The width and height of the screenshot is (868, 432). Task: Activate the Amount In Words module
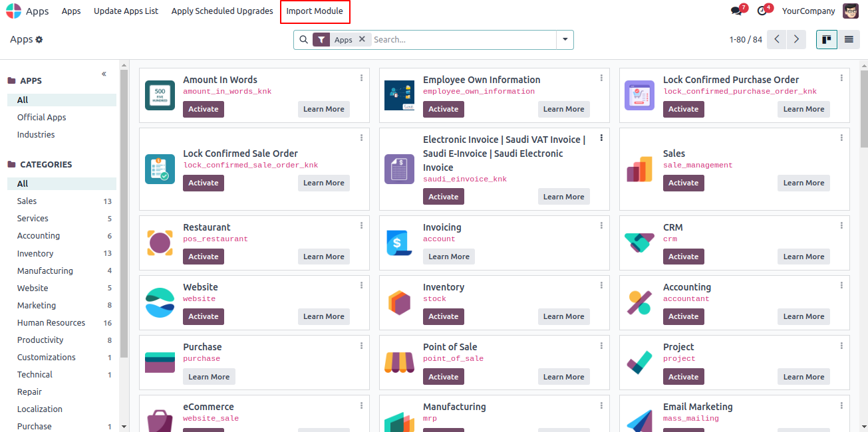click(204, 109)
